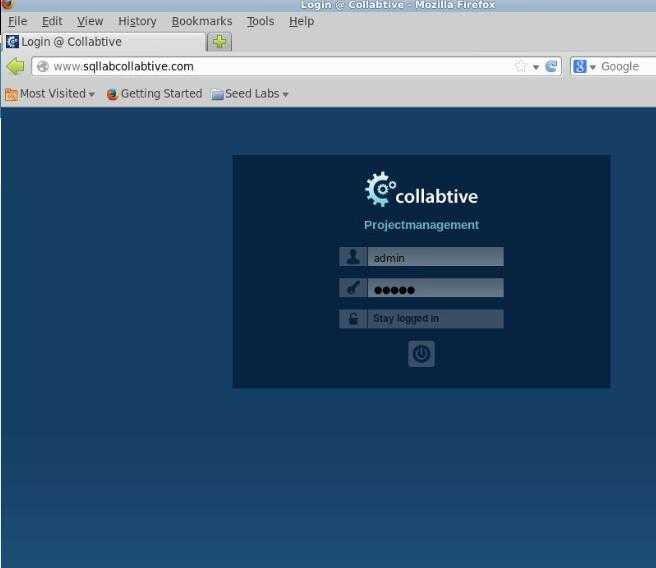Open search engine selector dropdown arrow
The height and width of the screenshot is (568, 656).
592,67
